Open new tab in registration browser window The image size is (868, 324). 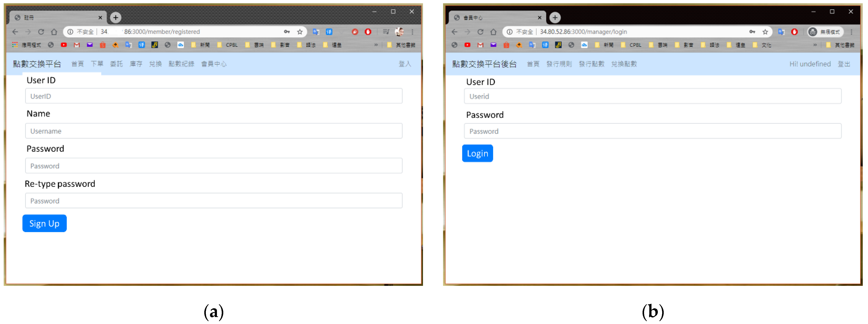(116, 17)
